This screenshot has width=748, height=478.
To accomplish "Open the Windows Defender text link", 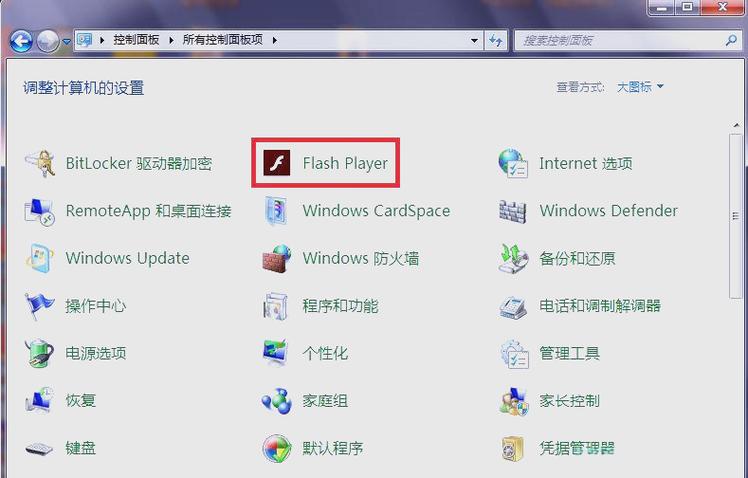I will point(608,210).
